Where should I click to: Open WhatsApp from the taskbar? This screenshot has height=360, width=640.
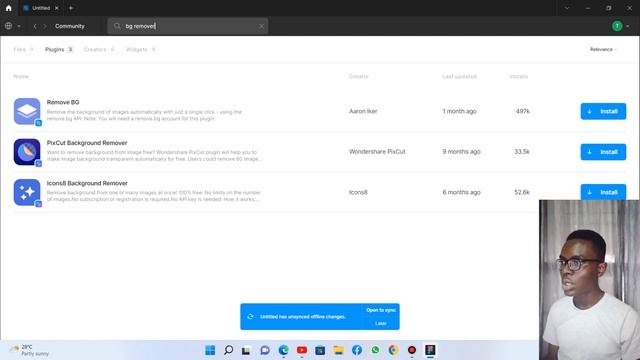click(375, 350)
